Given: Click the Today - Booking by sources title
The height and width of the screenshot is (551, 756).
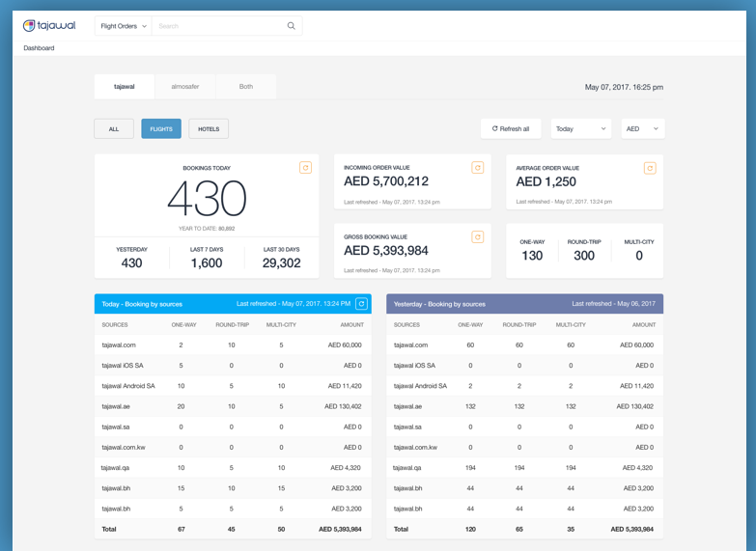Looking at the screenshot, I should pos(142,304).
